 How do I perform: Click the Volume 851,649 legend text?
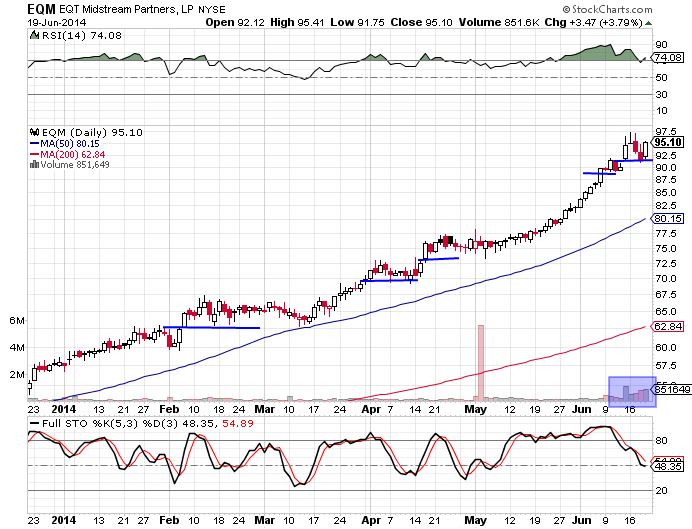point(75,165)
